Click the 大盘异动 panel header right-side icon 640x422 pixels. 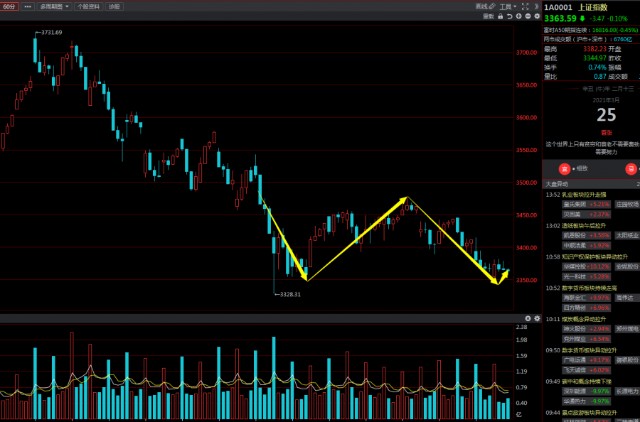click(634, 184)
